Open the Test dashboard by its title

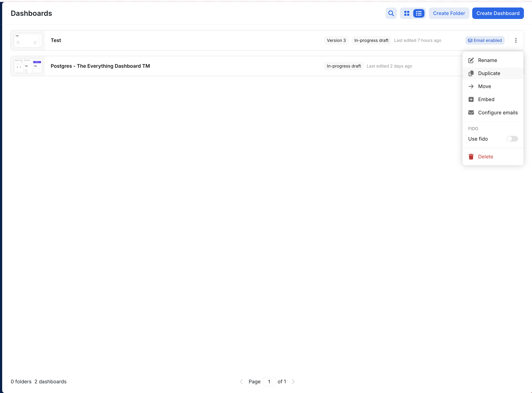pos(56,40)
